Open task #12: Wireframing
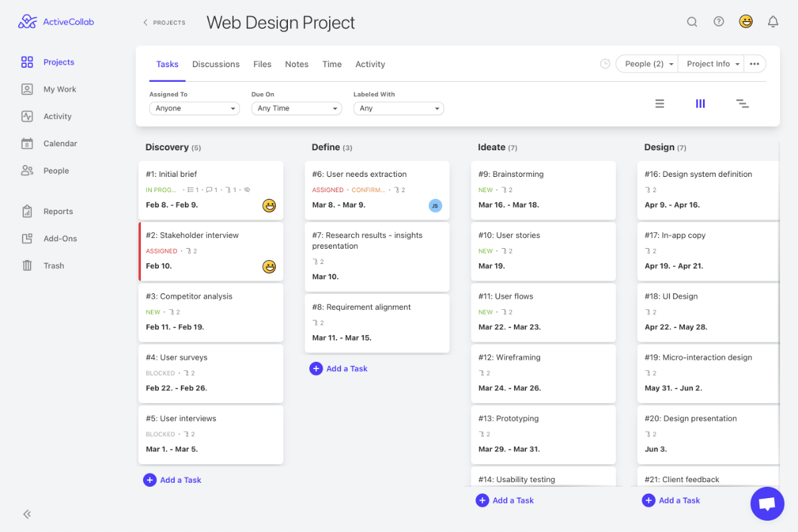 click(x=543, y=373)
